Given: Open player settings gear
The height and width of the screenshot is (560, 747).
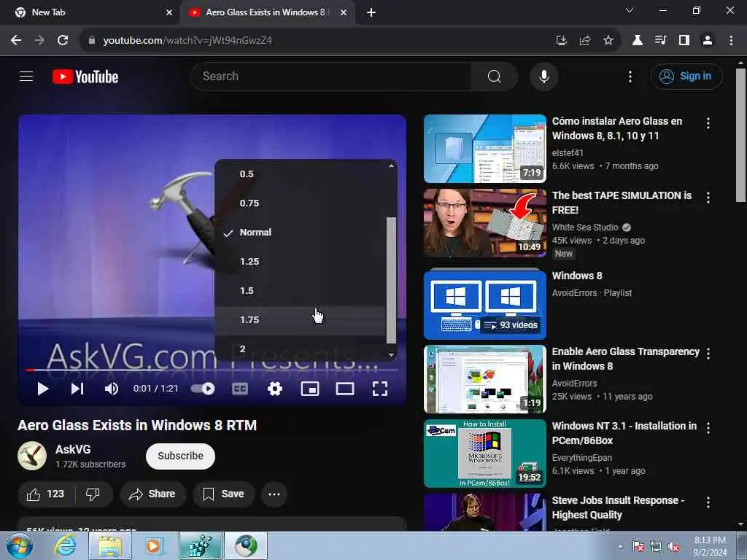Looking at the screenshot, I should pos(275,389).
